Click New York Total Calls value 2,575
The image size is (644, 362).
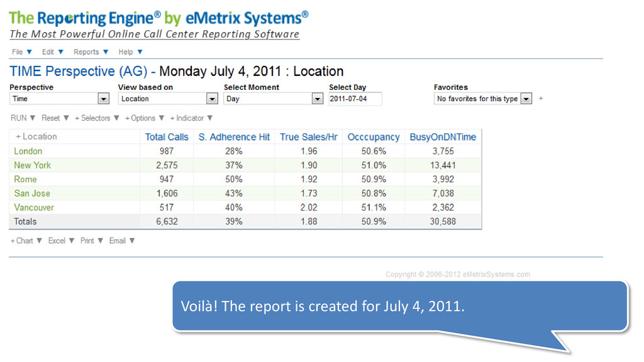167,165
